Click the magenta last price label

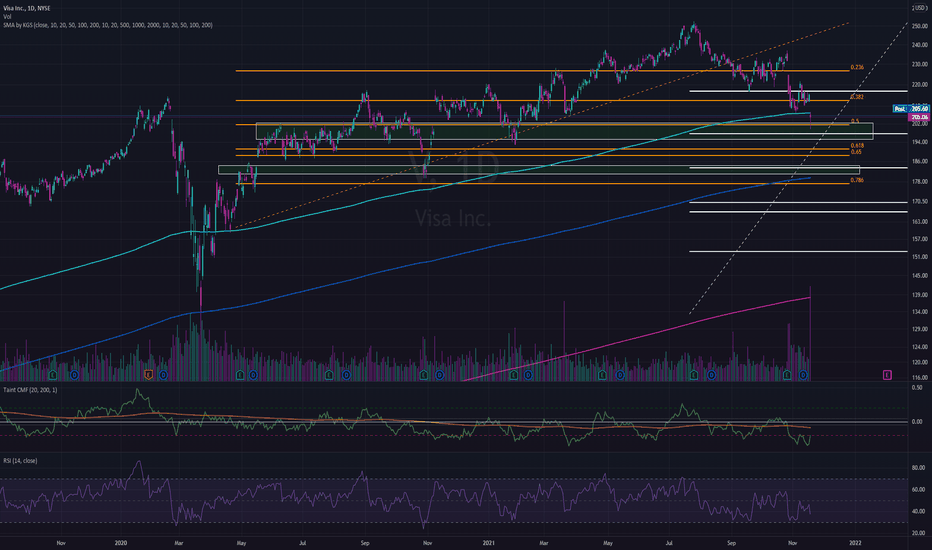tap(920, 118)
